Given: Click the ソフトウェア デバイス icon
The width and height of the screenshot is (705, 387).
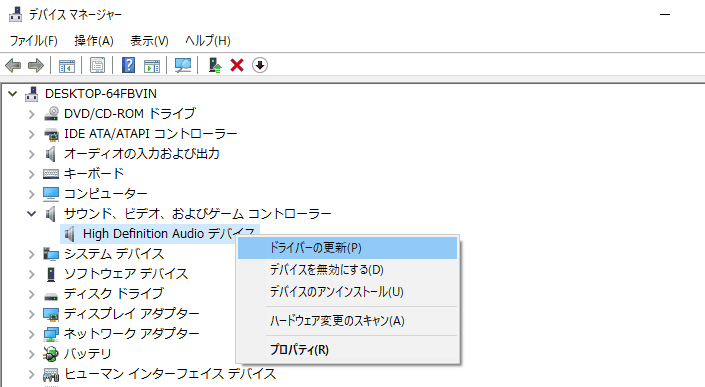Looking at the screenshot, I should click(x=51, y=274).
